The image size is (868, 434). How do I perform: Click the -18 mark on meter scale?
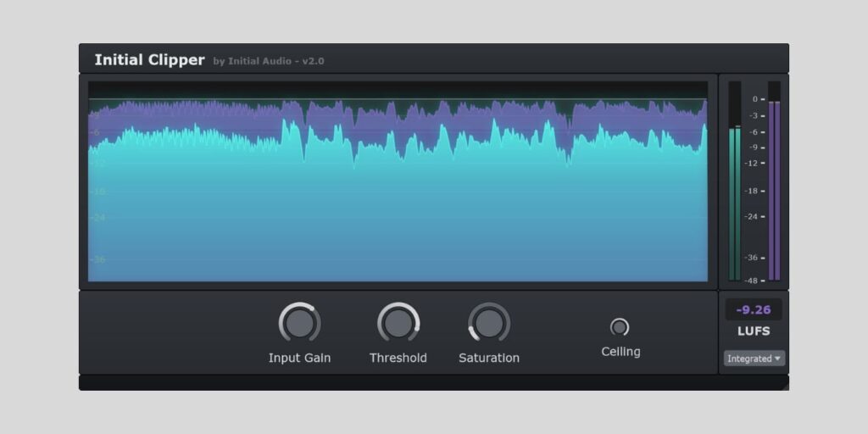tap(752, 191)
